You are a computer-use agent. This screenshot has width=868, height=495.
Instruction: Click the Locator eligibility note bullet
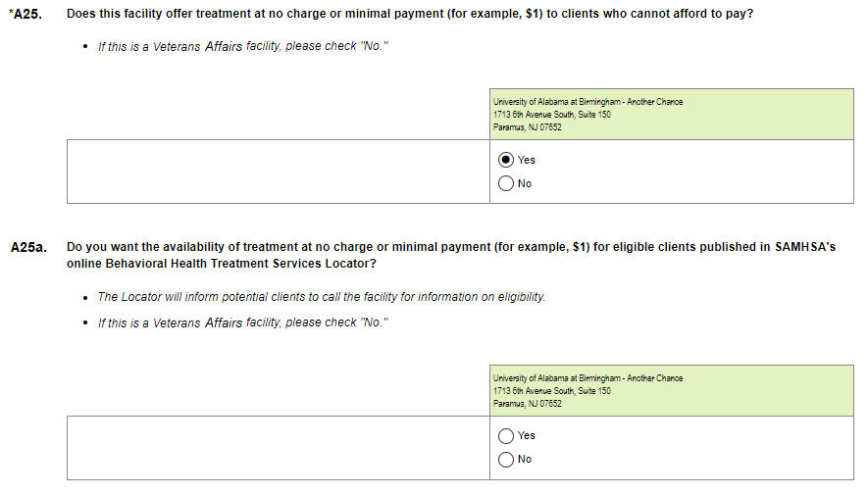321,297
